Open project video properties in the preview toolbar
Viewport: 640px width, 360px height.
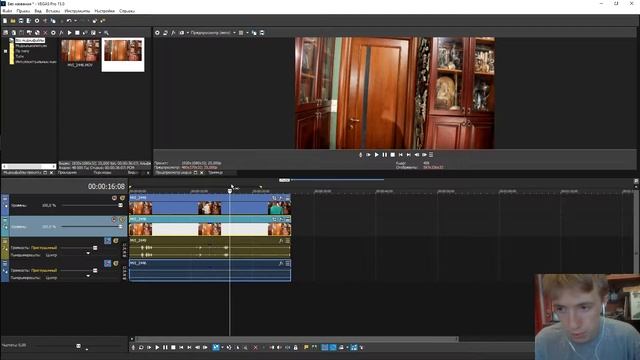click(x=157, y=33)
